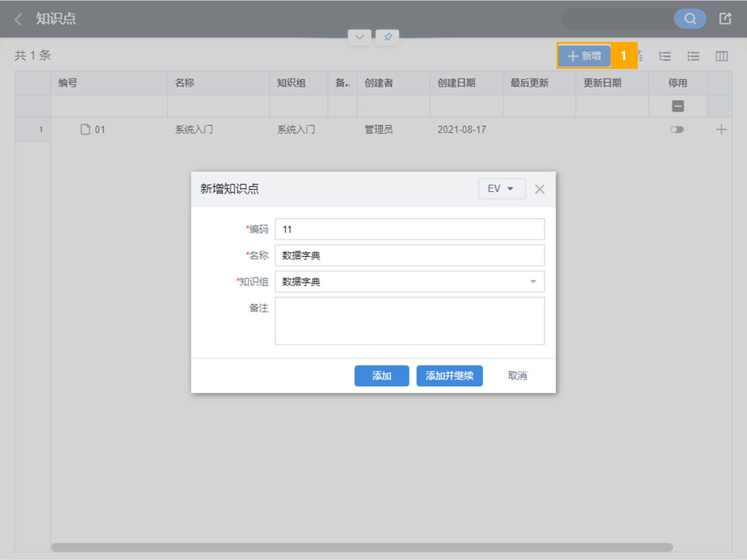The height and width of the screenshot is (560, 747).
Task: Click the 取消 button
Action: coord(517,376)
